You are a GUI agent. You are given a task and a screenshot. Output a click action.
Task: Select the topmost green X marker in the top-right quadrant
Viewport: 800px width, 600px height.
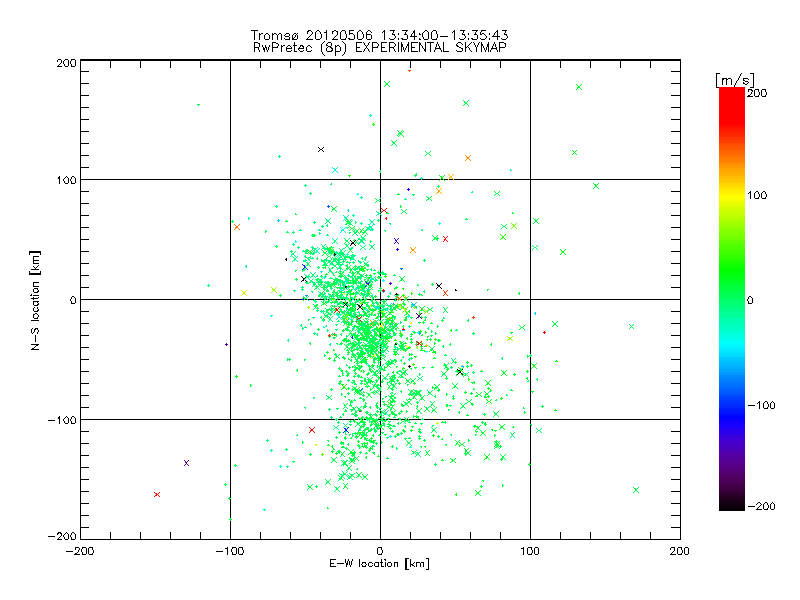[387, 84]
